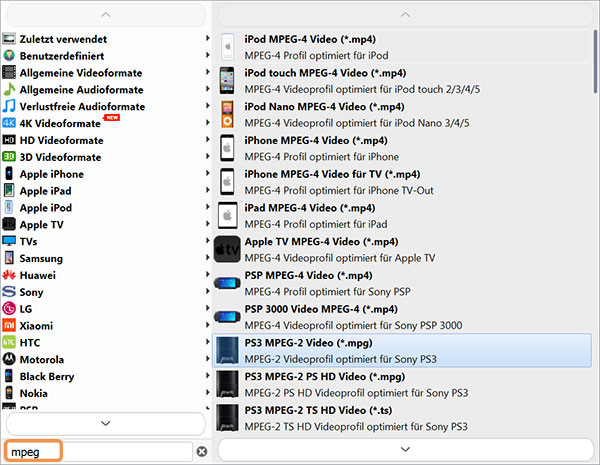This screenshot has width=600, height=465.
Task: Click the Apple TV profile thumbnail
Action: [x=227, y=249]
